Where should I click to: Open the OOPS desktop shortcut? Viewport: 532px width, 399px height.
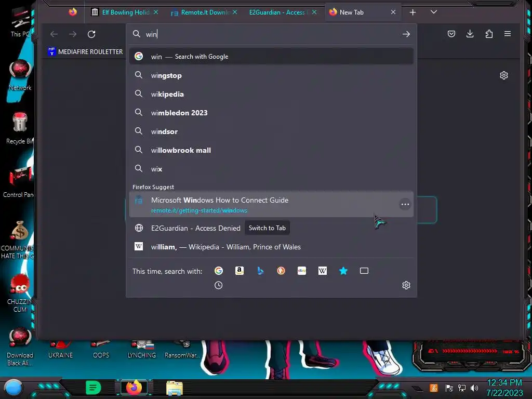coord(101,350)
